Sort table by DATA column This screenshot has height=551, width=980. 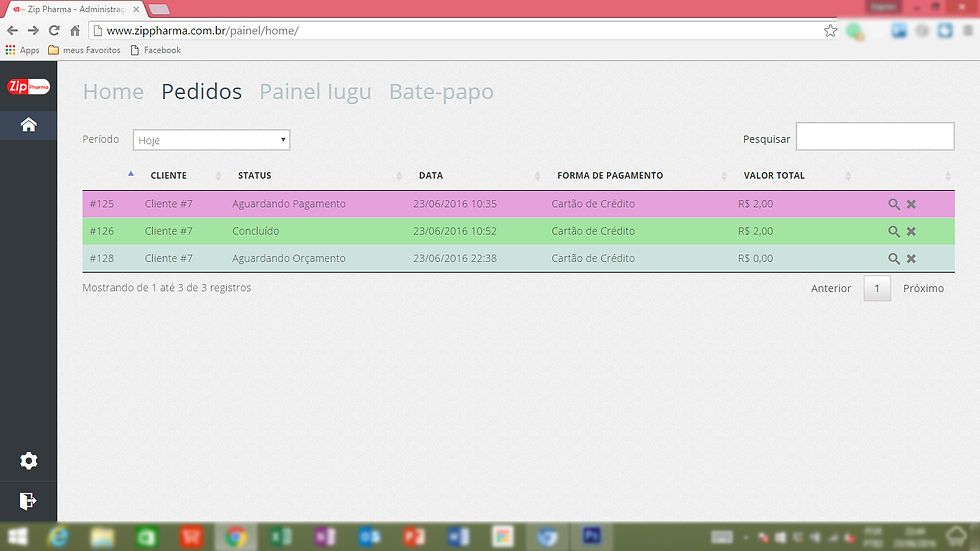pos(431,176)
